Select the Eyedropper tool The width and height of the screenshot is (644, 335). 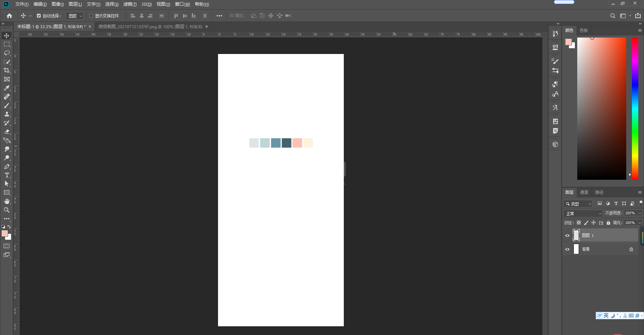(x=7, y=88)
